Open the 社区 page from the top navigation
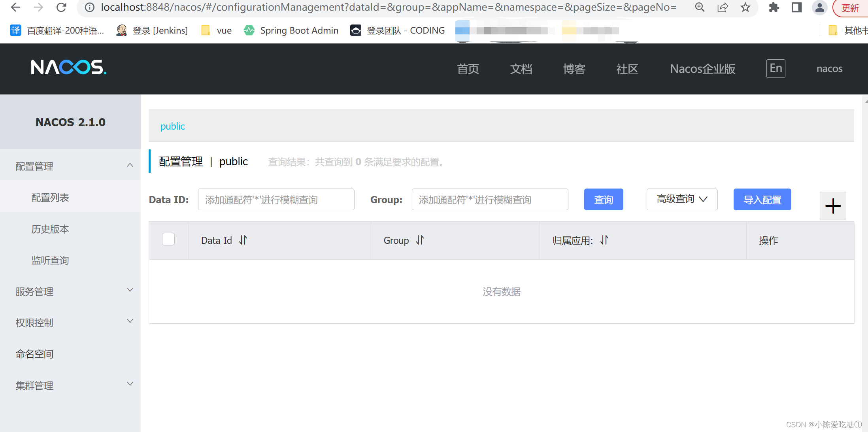 pos(626,69)
